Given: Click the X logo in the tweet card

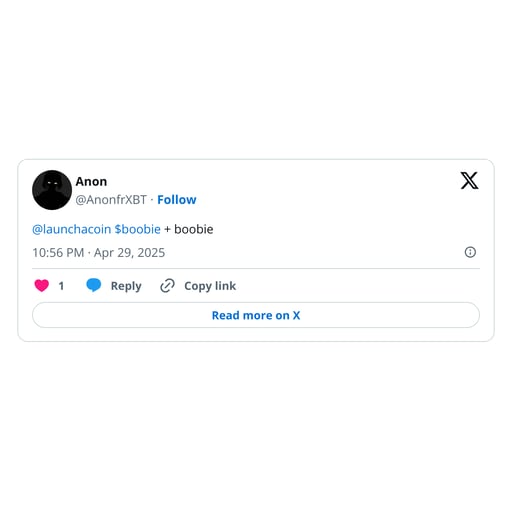Looking at the screenshot, I should pos(469,181).
